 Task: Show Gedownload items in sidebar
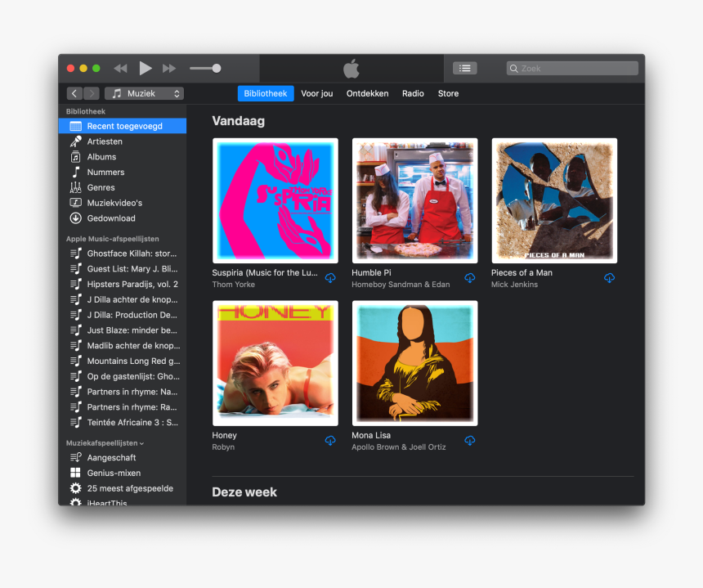123,218
